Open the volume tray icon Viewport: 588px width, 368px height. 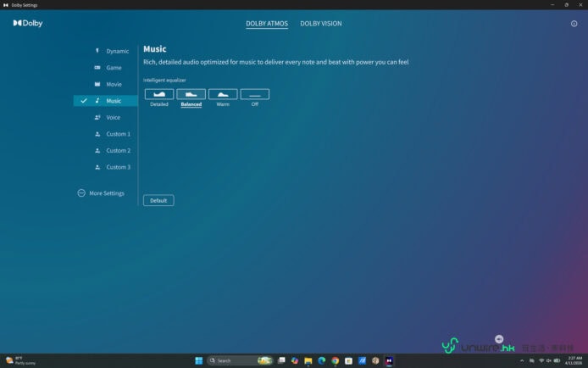[549, 360]
